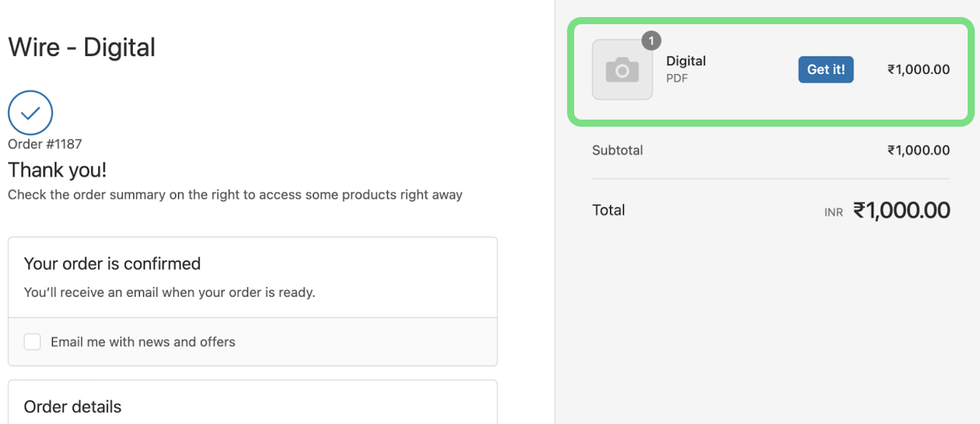Viewport: 980px width, 424px height.
Task: Tick the Email me with news checkbox
Action: click(x=32, y=342)
